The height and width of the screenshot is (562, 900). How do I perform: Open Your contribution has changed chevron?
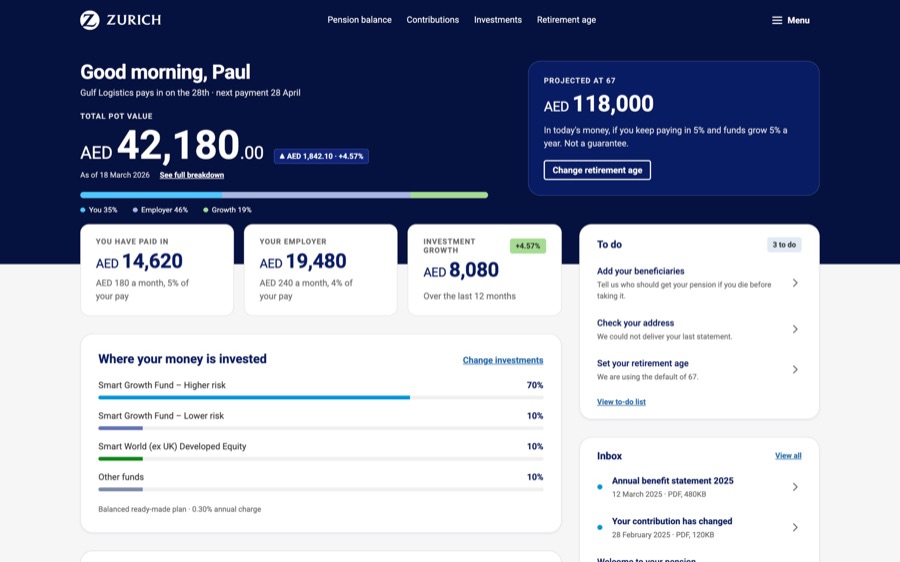click(795, 527)
